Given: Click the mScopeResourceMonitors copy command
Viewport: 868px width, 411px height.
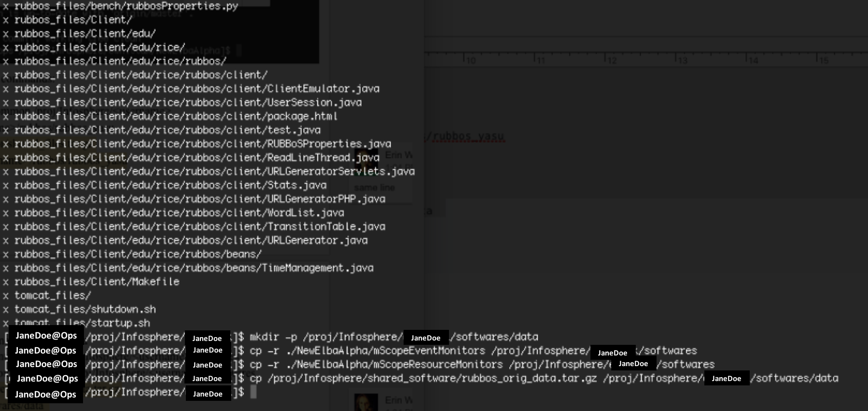Looking at the screenshot, I should click(x=482, y=364).
